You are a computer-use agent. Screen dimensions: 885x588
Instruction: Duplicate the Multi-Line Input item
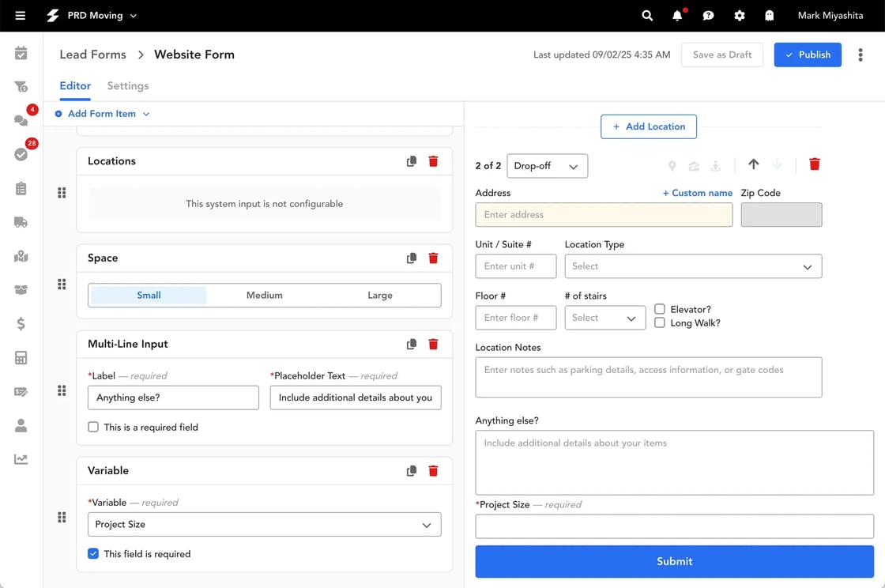(412, 345)
